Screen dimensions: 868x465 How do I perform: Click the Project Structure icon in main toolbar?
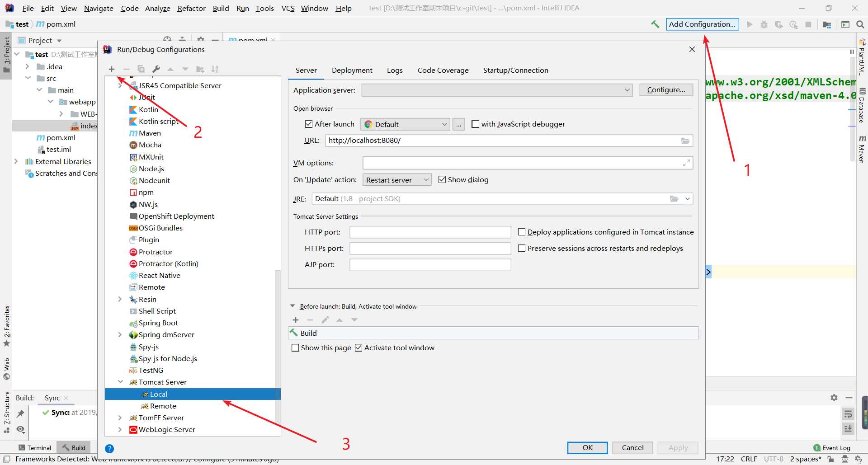[x=827, y=24]
